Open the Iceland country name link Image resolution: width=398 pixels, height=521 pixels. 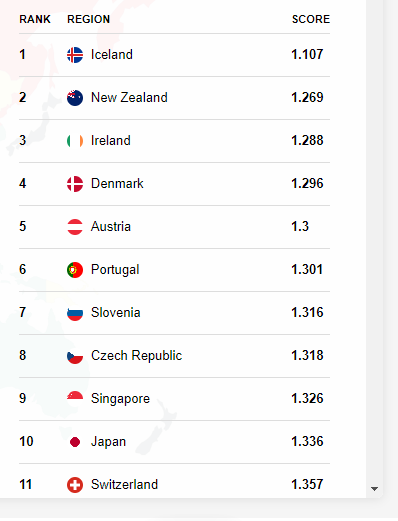tap(112, 55)
